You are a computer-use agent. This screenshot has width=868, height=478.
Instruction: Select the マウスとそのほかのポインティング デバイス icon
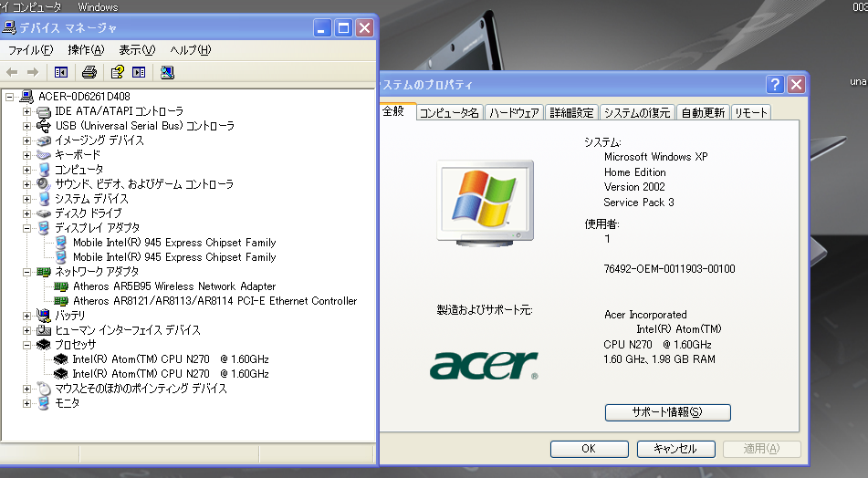(44, 389)
